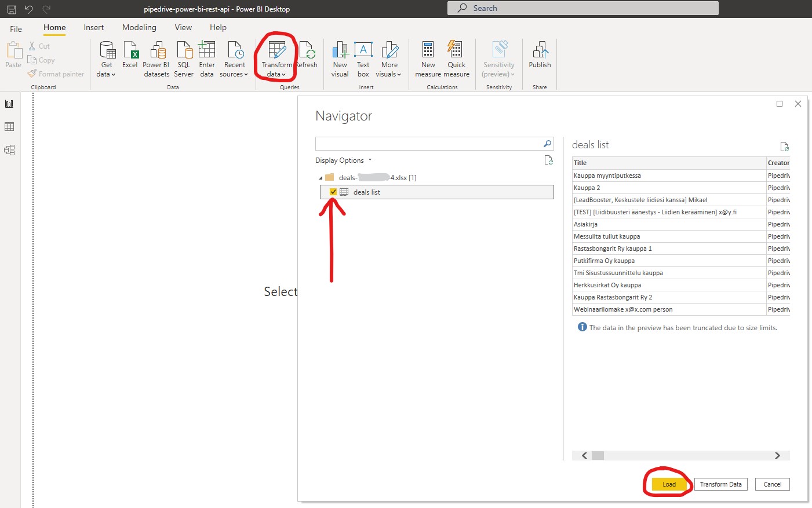Click the title bar Search box
The height and width of the screenshot is (508, 812).
pyautogui.click(x=583, y=8)
